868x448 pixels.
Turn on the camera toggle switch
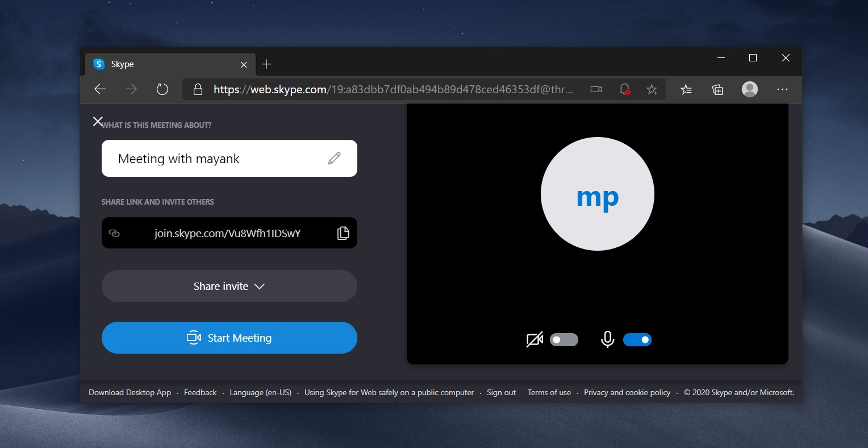tap(564, 339)
